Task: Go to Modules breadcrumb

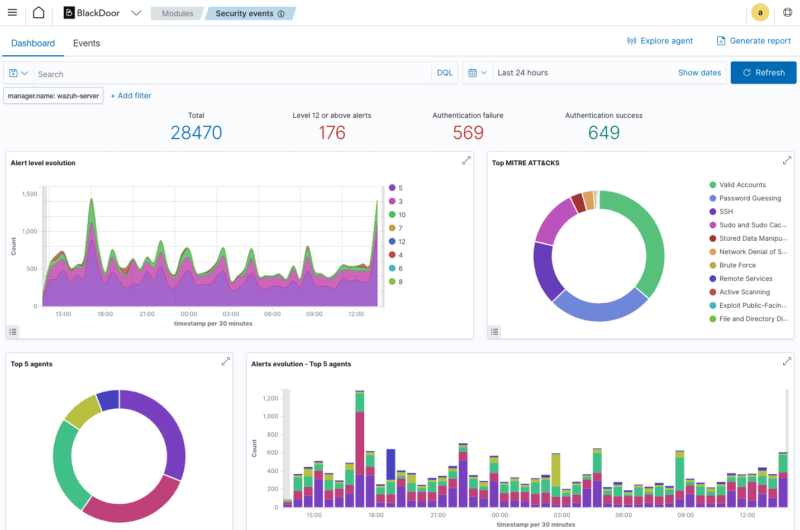Action: click(176, 14)
